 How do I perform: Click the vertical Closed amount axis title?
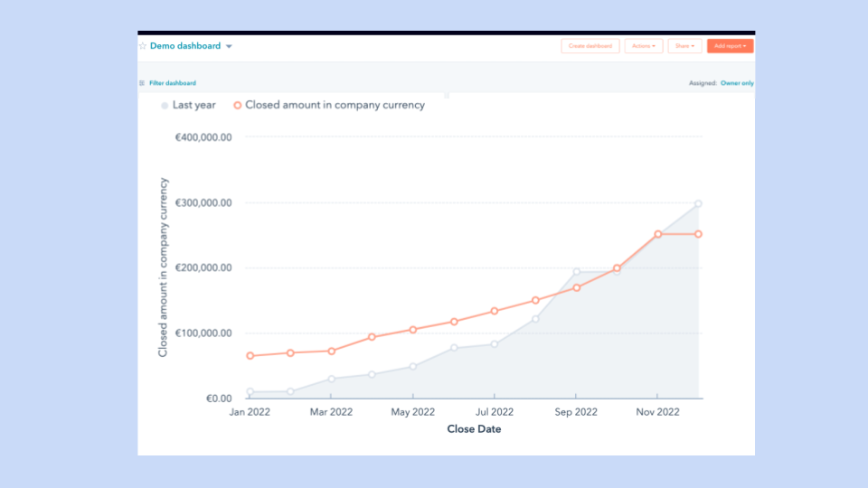(163, 267)
